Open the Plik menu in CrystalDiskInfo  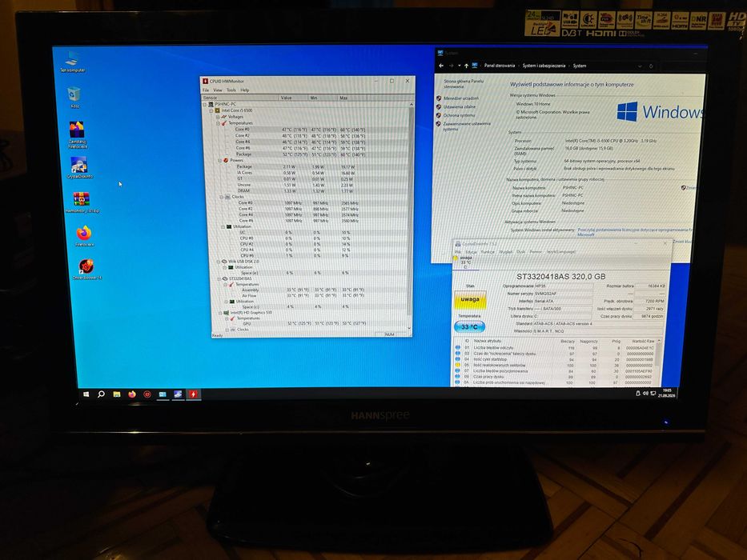pos(458,251)
